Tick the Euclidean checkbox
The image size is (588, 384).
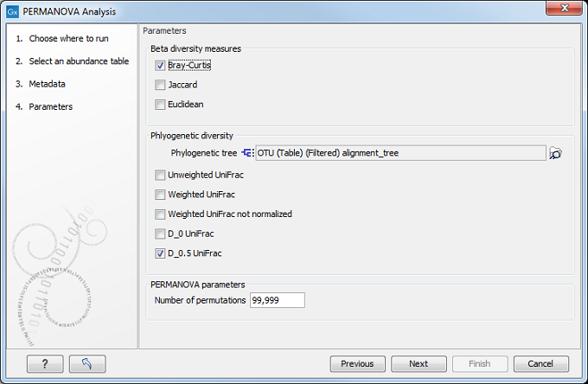tap(160, 106)
